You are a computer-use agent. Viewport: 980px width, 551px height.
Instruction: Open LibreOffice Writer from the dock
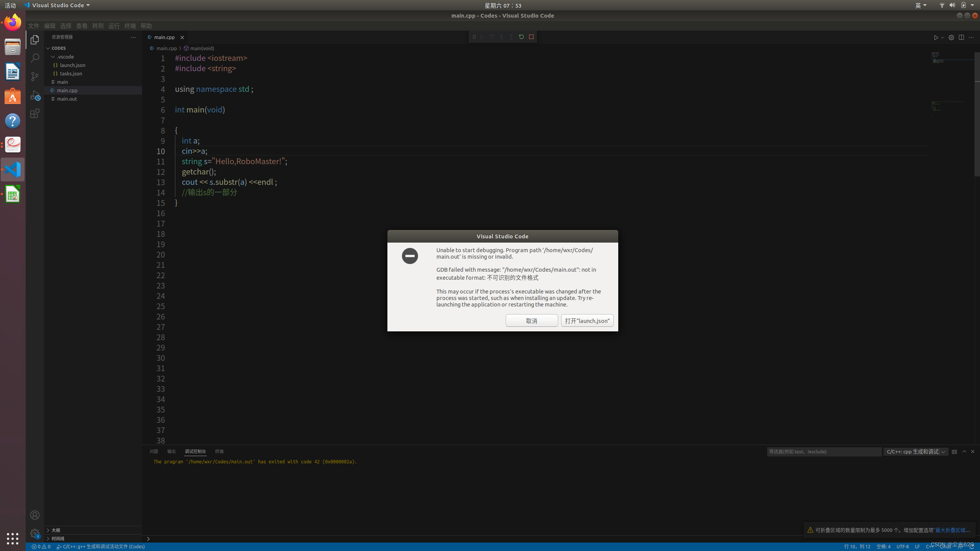coord(13,72)
